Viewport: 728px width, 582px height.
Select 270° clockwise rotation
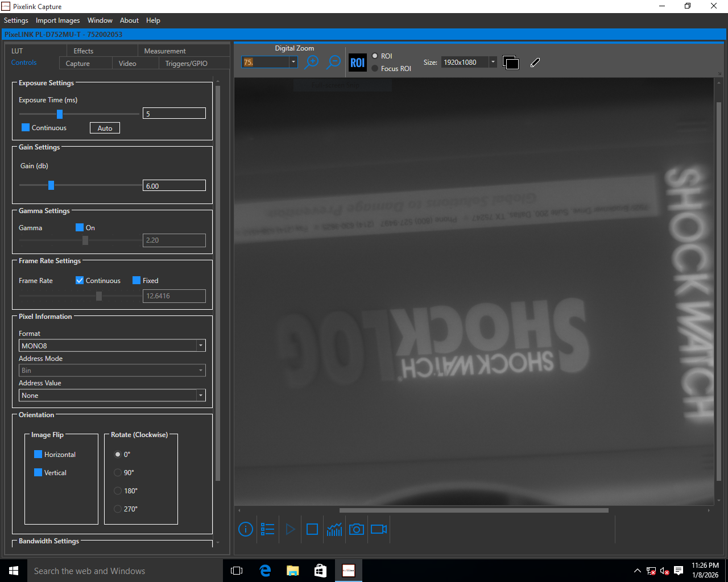pyautogui.click(x=118, y=509)
